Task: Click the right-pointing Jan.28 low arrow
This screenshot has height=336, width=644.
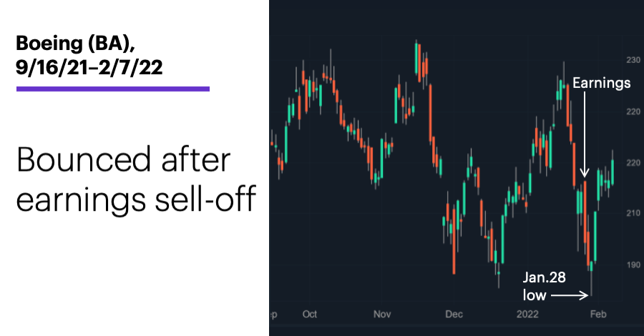Action: tap(570, 295)
